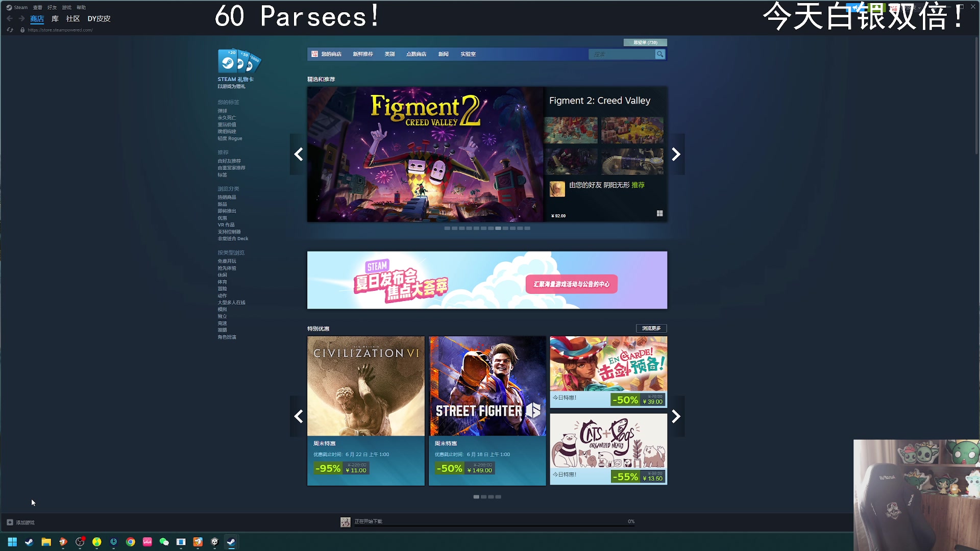Open the Figment 2 Creed Valley main image
This screenshot has height=551, width=980.
pyautogui.click(x=426, y=154)
